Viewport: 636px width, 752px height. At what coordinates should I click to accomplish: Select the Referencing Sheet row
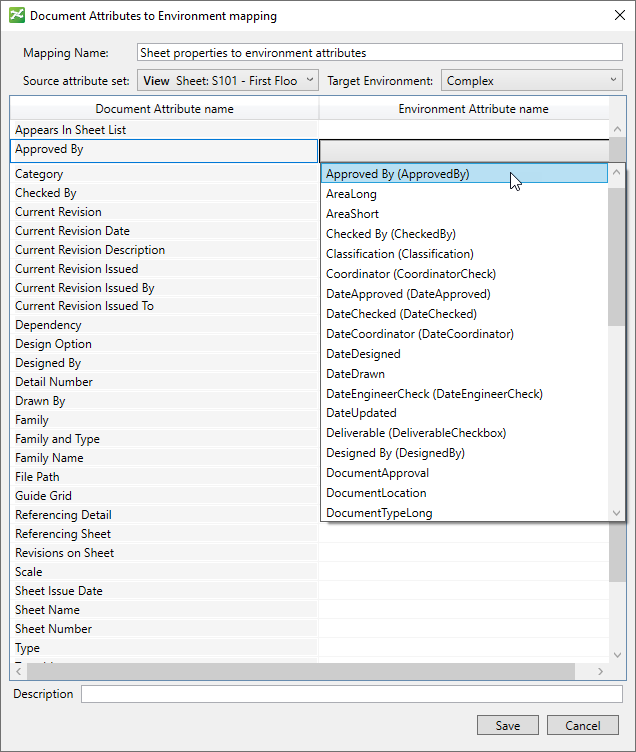(164, 534)
